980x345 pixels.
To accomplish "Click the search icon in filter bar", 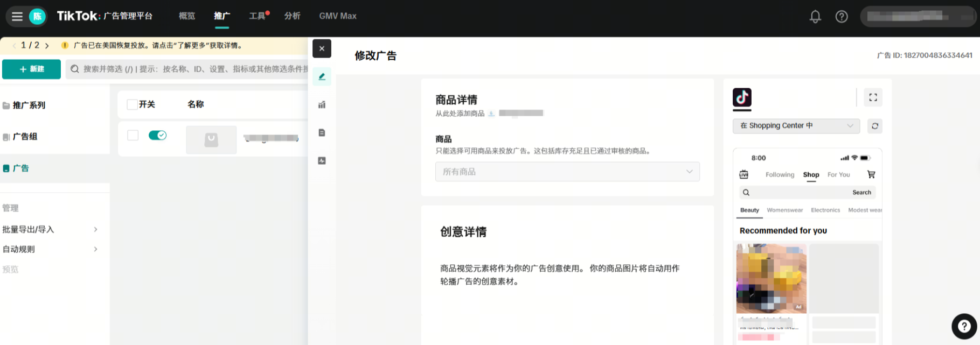I will 75,69.
